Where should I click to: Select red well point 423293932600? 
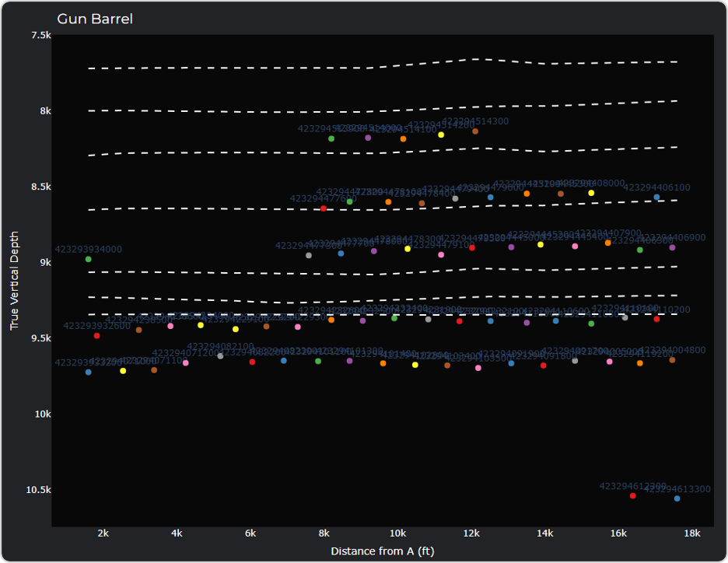(x=96, y=336)
